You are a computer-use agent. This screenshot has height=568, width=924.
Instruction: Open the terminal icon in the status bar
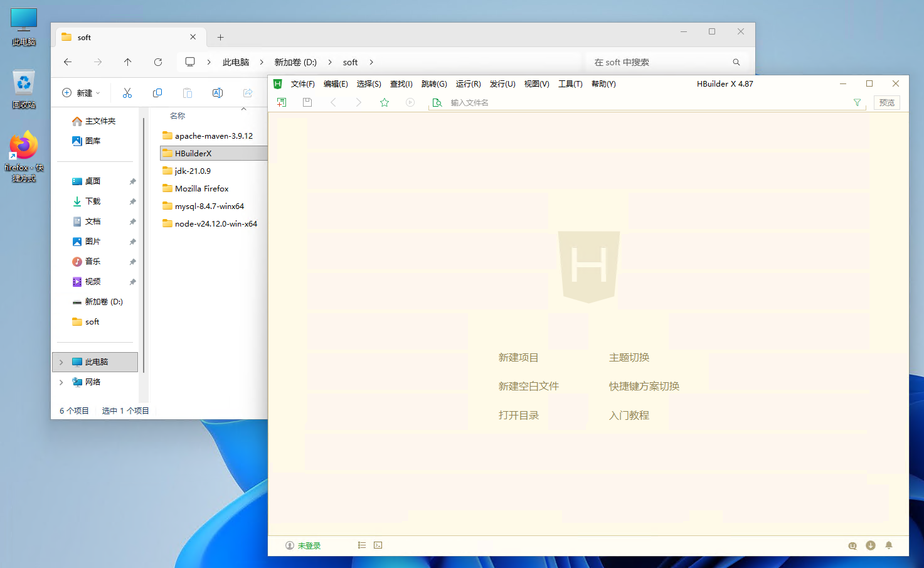[378, 545]
